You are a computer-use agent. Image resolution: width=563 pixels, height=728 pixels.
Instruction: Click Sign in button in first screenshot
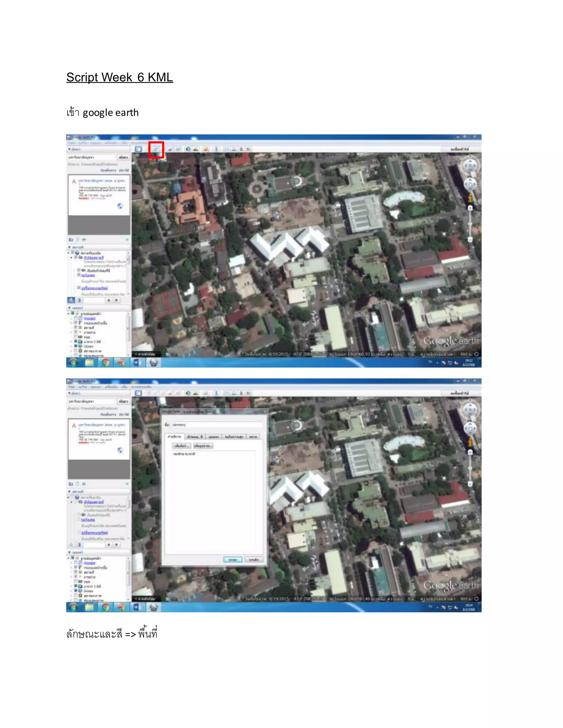click(x=460, y=149)
